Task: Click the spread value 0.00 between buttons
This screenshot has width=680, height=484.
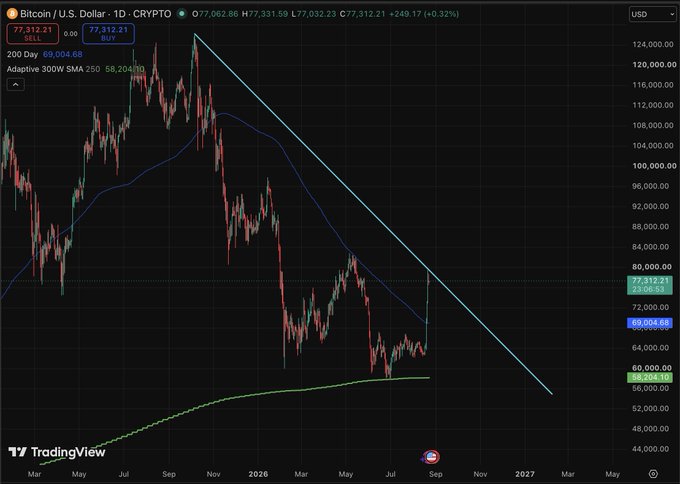Action: [x=71, y=34]
